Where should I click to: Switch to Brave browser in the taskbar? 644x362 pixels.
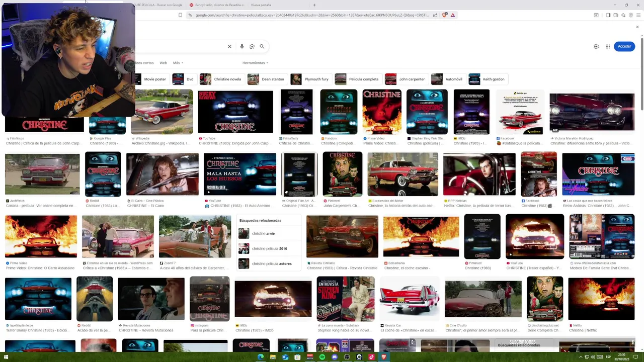(x=383, y=357)
